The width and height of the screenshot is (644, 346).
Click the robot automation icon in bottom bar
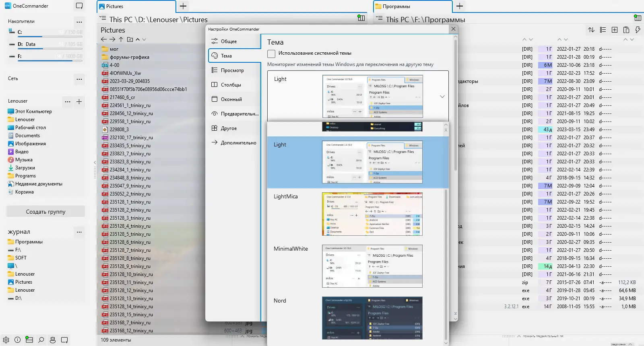pos(53,340)
